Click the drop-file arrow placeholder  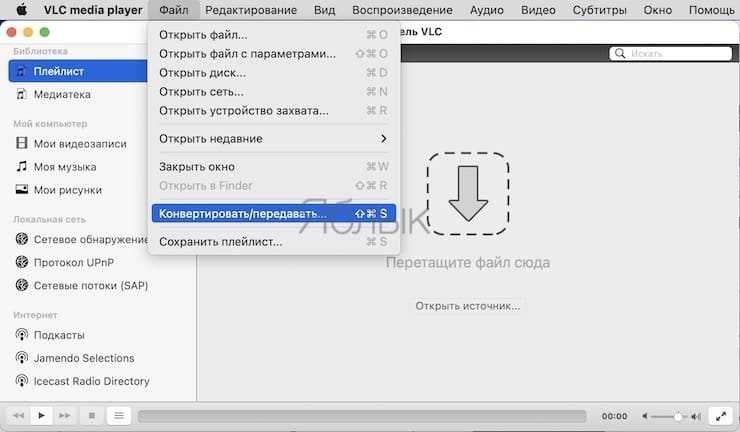(x=468, y=194)
